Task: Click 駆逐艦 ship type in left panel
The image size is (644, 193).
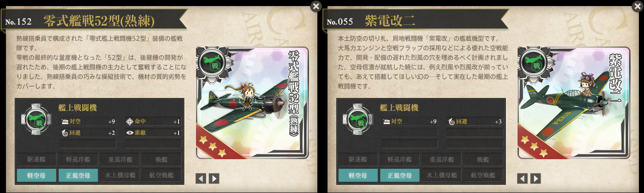Action: pos(37,159)
